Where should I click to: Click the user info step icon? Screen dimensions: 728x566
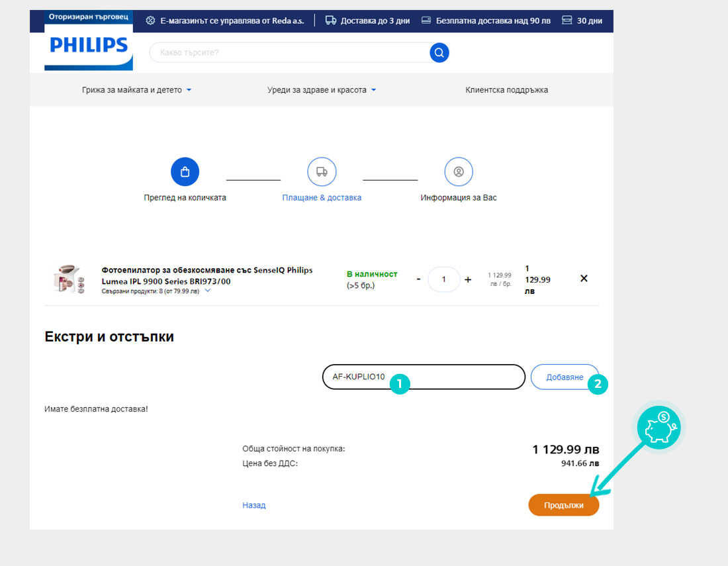[x=459, y=172]
